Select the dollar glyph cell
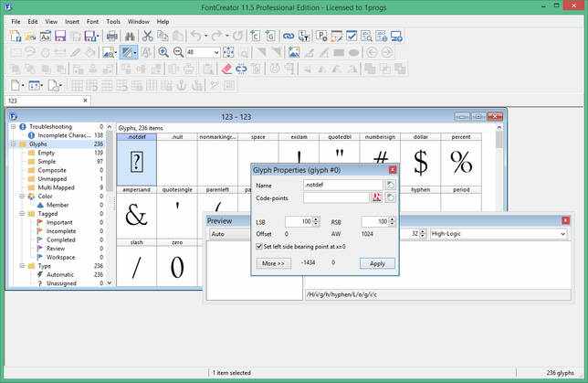The height and width of the screenshot is (383, 588). coord(420,160)
